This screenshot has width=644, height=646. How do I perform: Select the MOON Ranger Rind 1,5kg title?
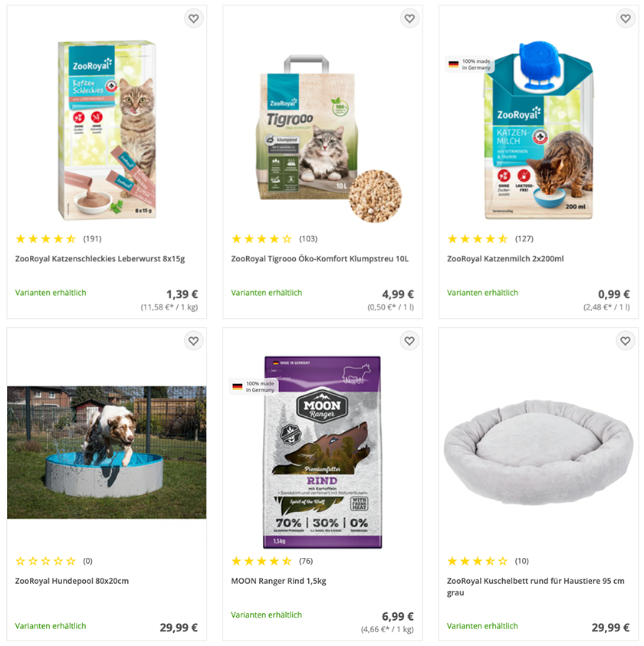point(279,581)
